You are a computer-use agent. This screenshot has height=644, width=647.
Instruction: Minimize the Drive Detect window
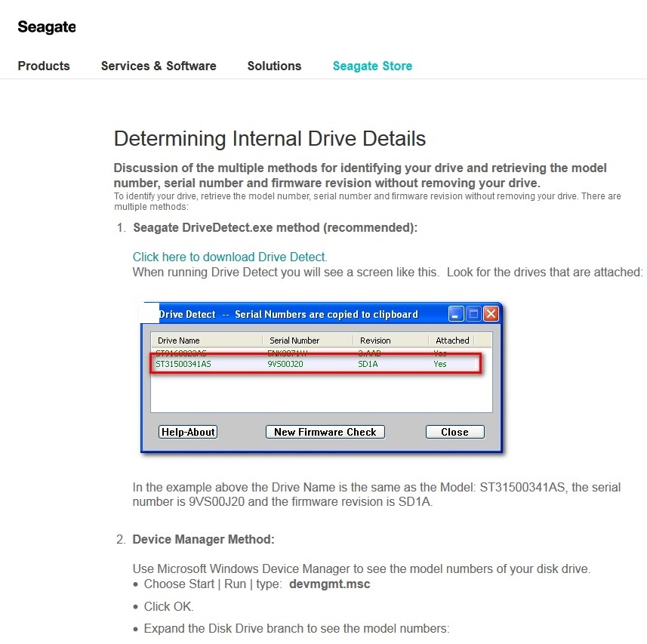tap(456, 314)
